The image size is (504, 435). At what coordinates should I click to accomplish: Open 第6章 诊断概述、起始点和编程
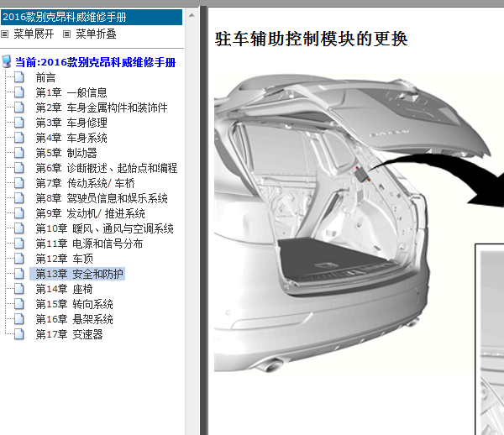107,168
